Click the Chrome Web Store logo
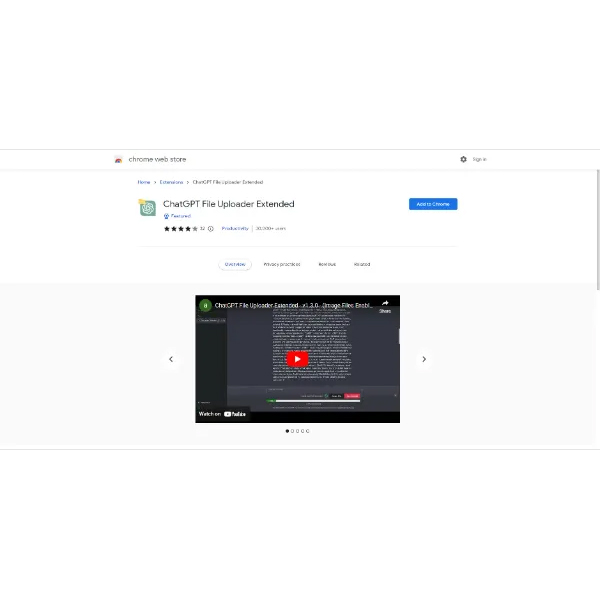Screen dimensions: 600x600 click(x=119, y=159)
